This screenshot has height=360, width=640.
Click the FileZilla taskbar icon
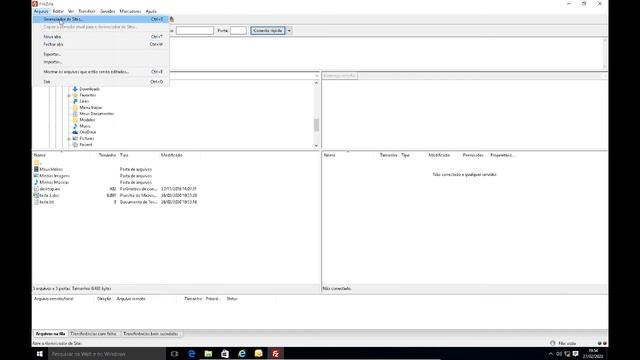(x=276, y=354)
